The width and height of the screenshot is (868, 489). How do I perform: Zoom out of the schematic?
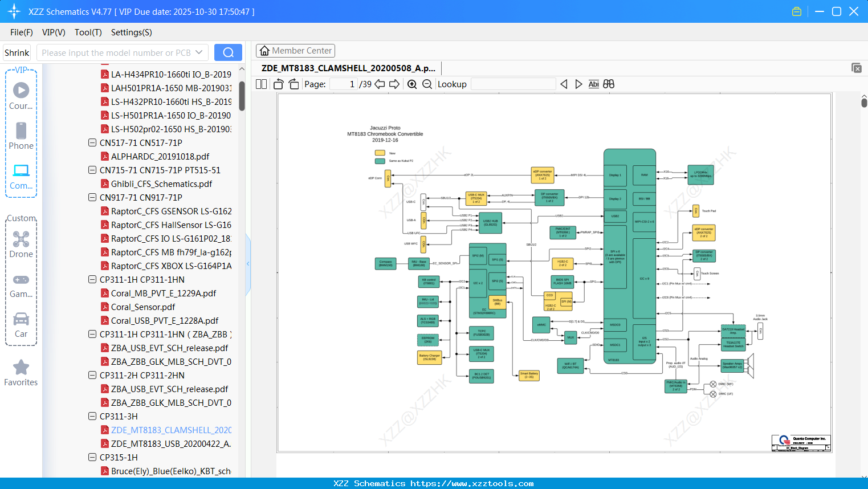pos(427,84)
